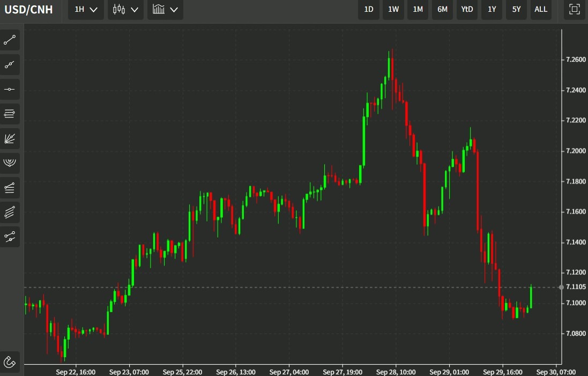Select the trend line drawing tool

point(10,40)
